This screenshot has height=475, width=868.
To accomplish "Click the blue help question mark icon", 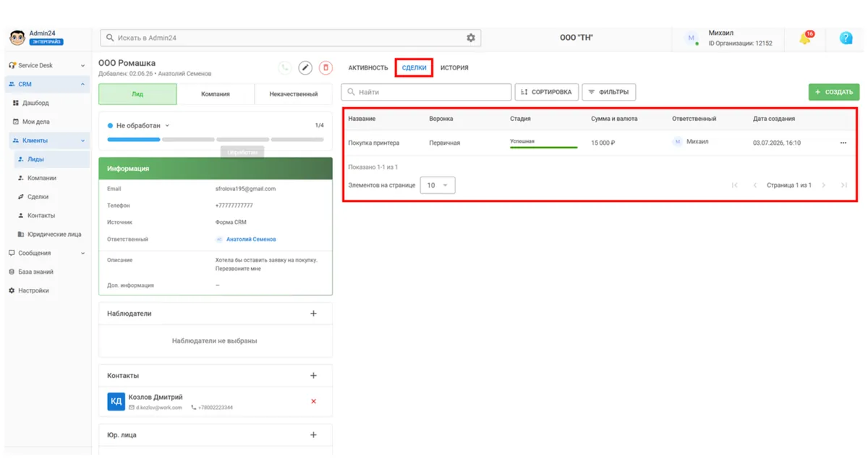I will 846,38.
